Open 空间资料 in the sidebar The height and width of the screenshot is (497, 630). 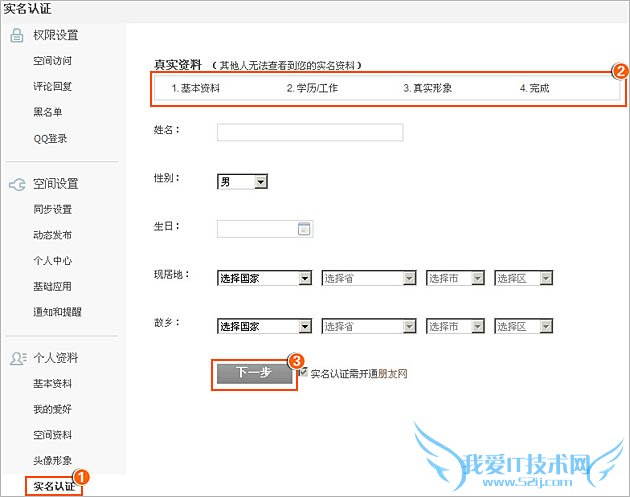pyautogui.click(x=53, y=435)
